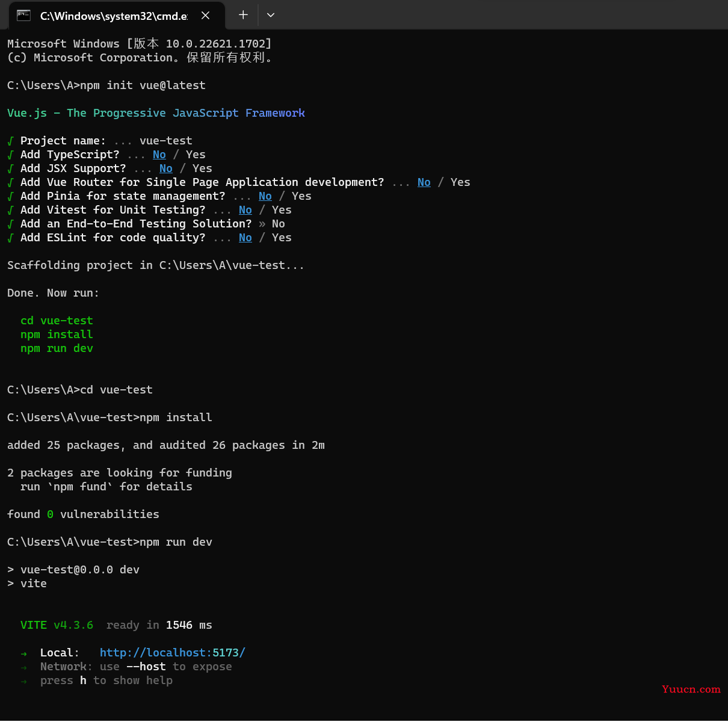
Task: Select 'Yes' on the Add TypeScript prompt
Action: 196,155
